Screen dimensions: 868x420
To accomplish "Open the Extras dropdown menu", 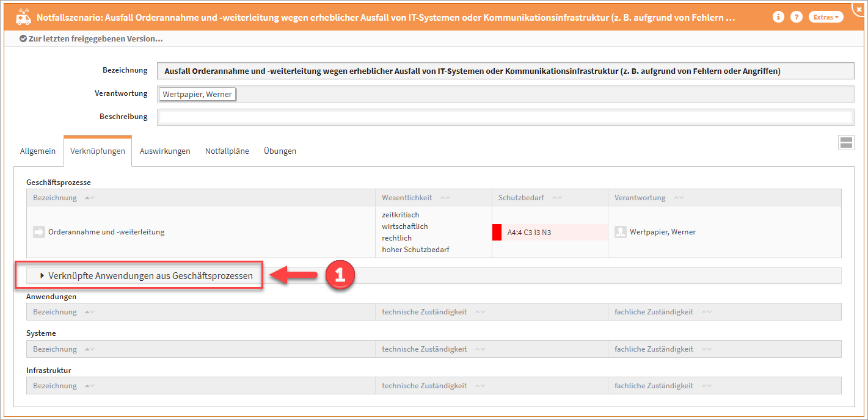I will 826,17.
